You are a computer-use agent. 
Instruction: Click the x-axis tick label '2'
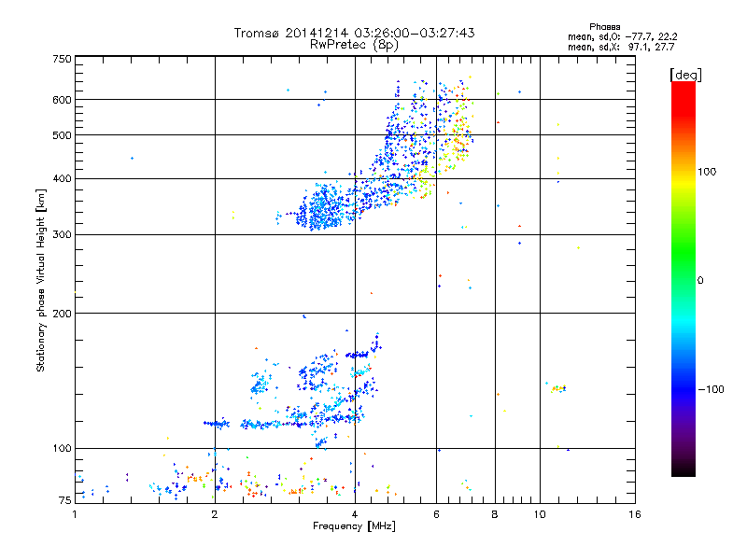[215, 514]
